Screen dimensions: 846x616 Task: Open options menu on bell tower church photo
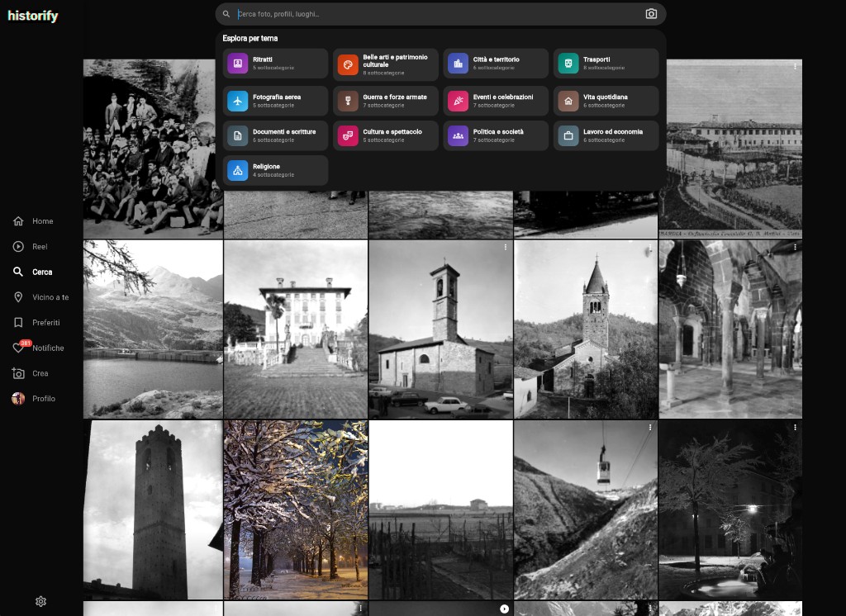pos(505,247)
